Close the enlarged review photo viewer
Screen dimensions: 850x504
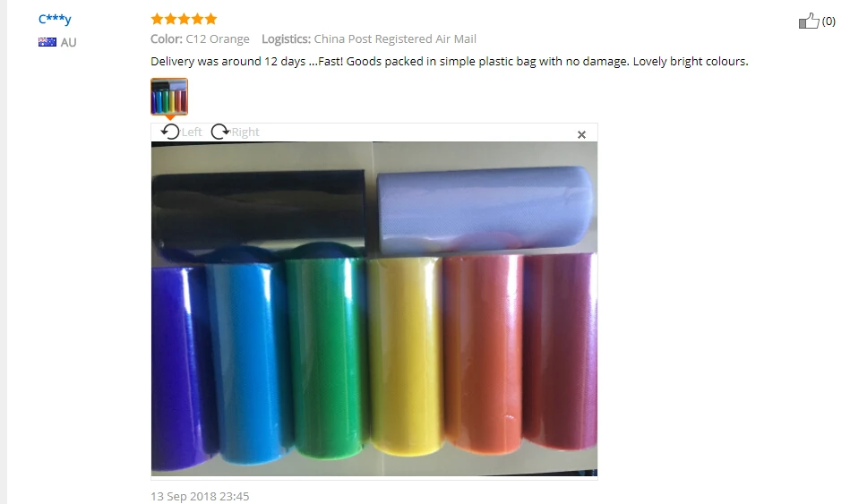pos(581,134)
